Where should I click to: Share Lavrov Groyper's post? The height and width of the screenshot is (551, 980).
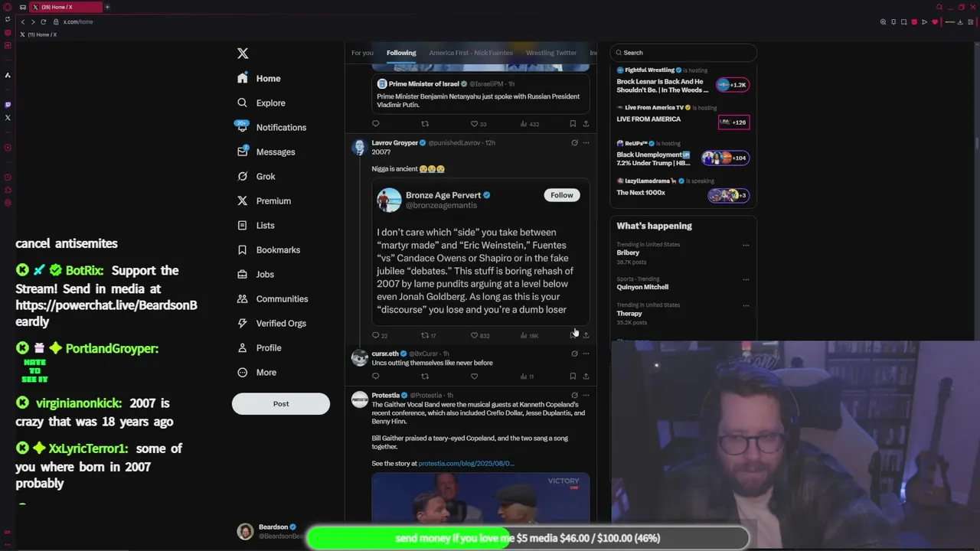[586, 335]
